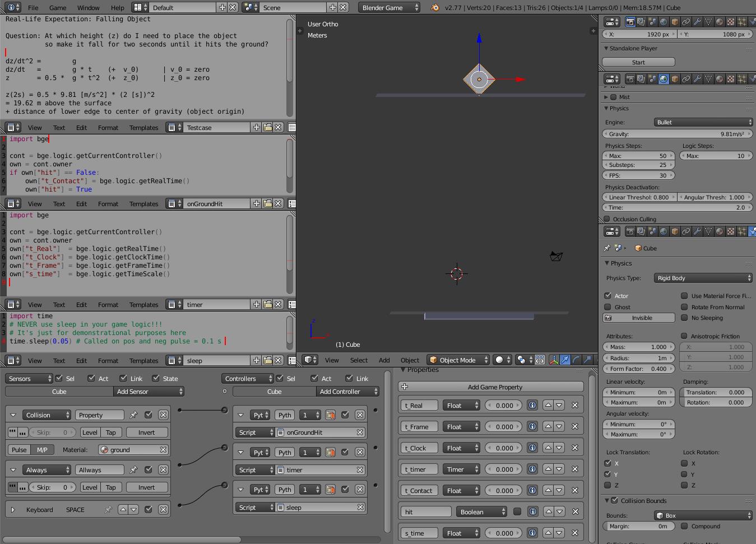Open the Help menu
756x544 pixels.
click(x=117, y=8)
